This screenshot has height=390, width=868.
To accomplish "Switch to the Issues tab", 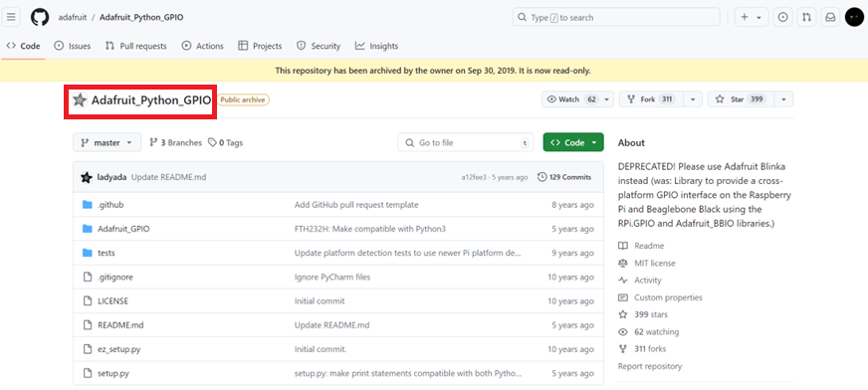I will pos(73,46).
